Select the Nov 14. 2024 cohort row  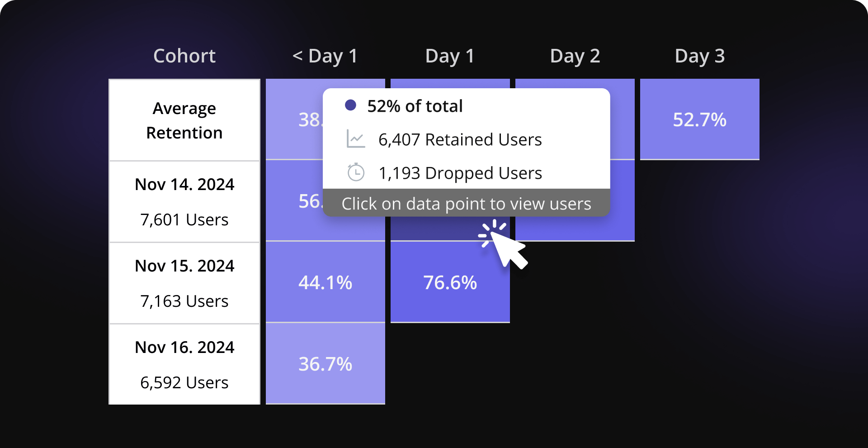[x=184, y=202]
